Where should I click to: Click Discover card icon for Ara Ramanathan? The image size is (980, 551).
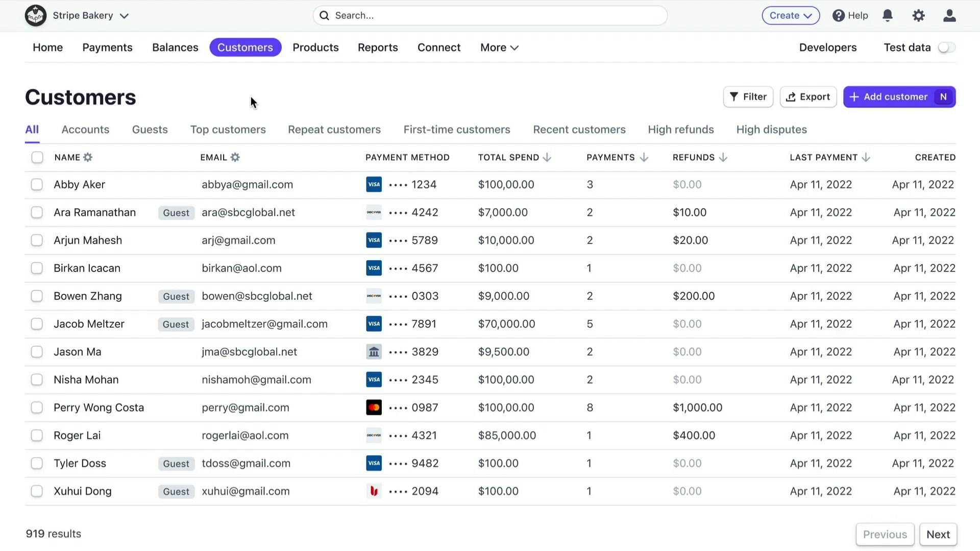click(374, 212)
